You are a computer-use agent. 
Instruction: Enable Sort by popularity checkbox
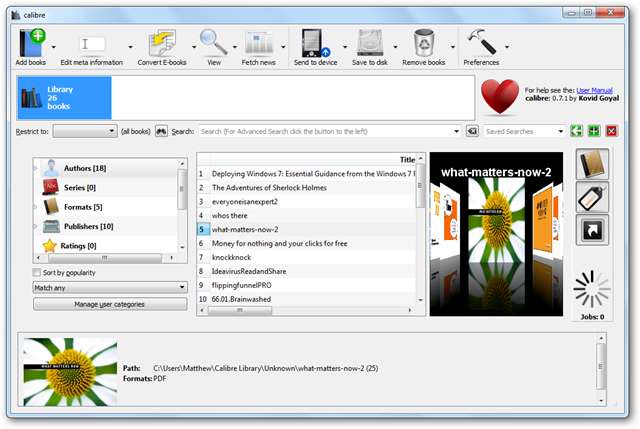pos(38,272)
